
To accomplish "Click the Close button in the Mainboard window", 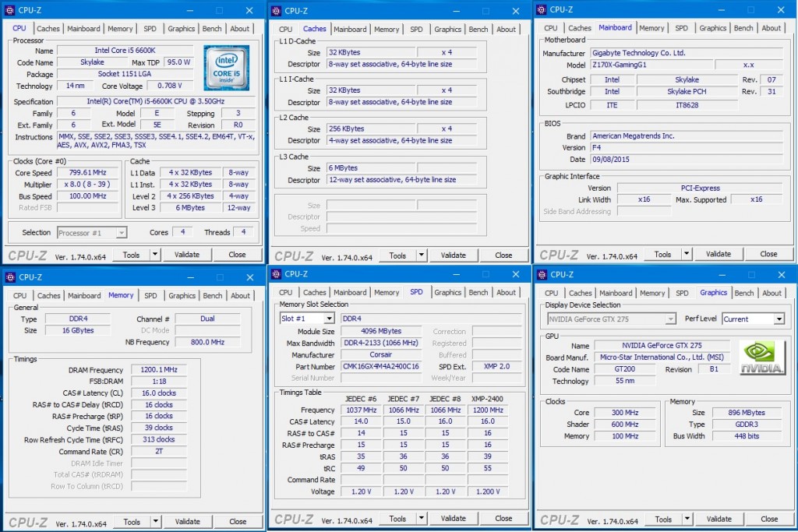I will [x=769, y=253].
